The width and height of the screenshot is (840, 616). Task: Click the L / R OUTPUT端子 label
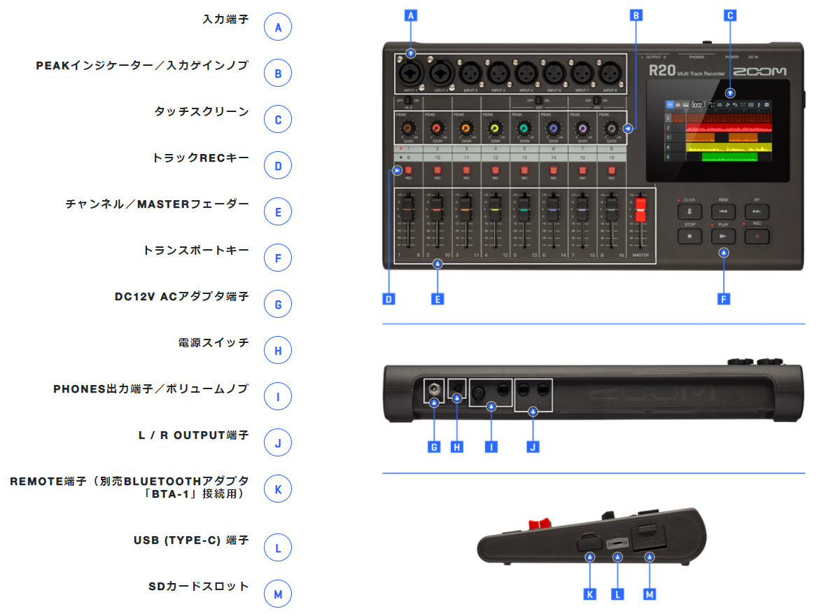point(194,435)
